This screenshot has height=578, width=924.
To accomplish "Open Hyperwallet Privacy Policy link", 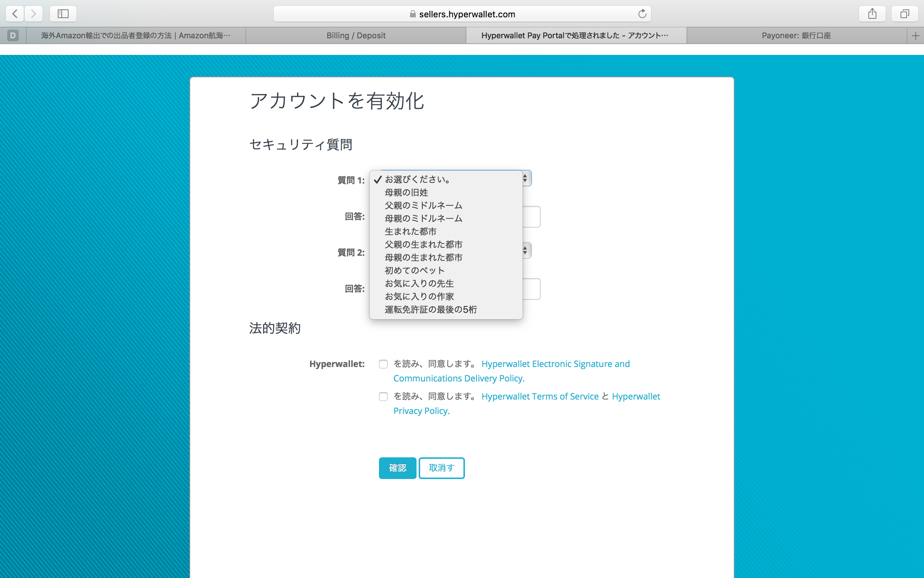I will coord(527,404).
